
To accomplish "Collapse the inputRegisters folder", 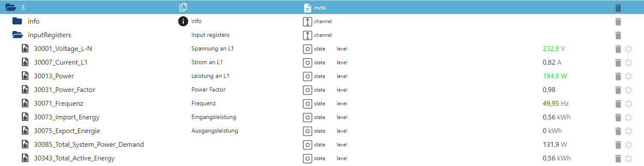I will (x=18, y=35).
